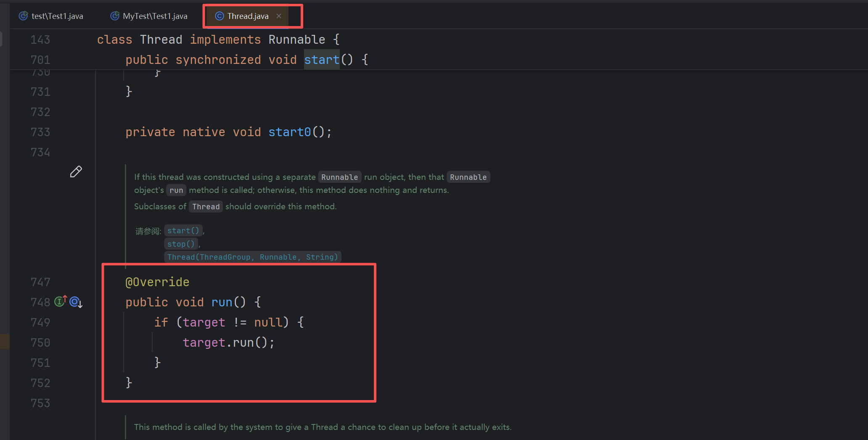Click the target.run() call on line 750
This screenshot has width=868, height=440.
(x=229, y=343)
